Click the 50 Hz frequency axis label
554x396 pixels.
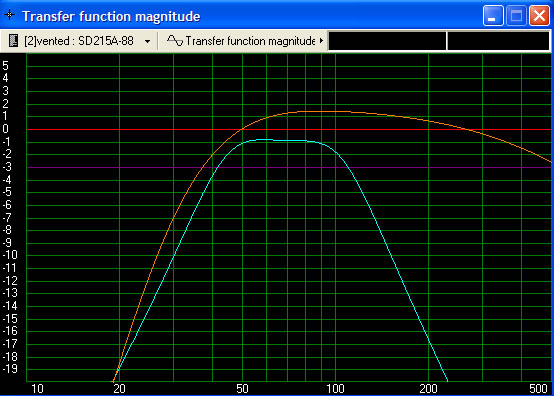point(242,389)
